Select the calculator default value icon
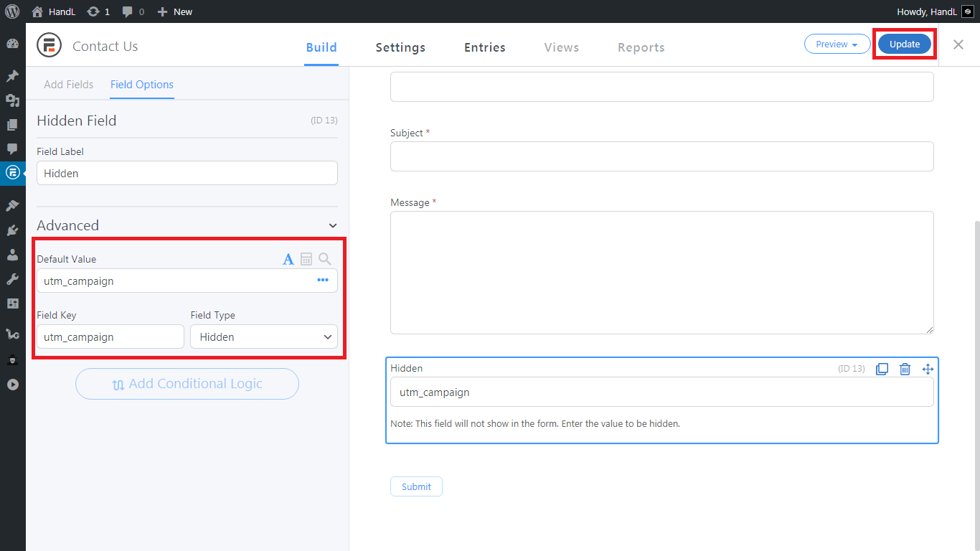The width and height of the screenshot is (980, 551). pyautogui.click(x=306, y=259)
